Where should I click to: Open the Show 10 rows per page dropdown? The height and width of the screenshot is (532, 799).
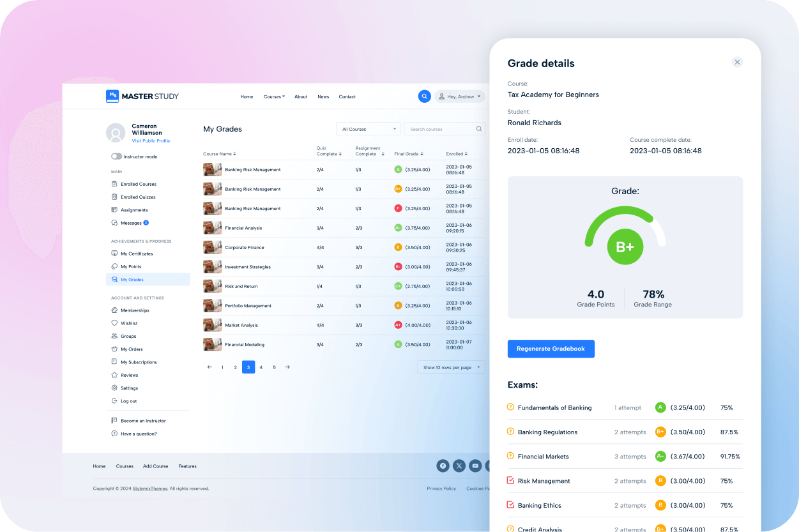tap(451, 367)
